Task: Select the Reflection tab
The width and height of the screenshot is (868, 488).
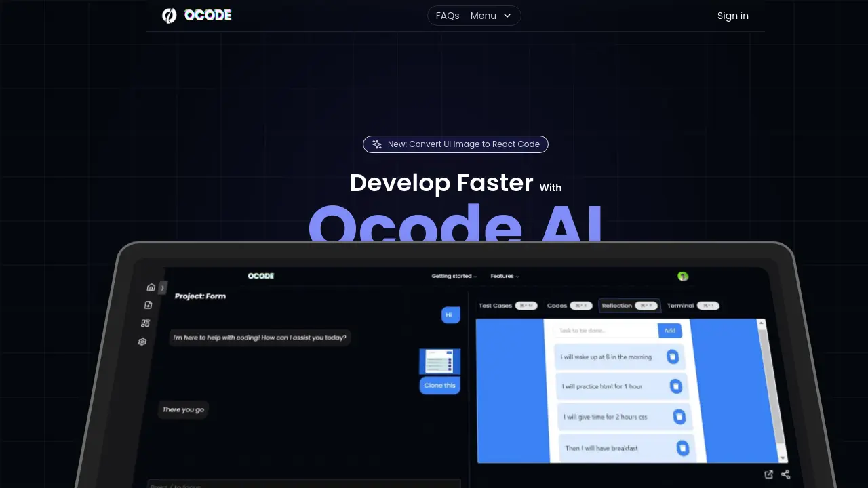Action: 630,306
